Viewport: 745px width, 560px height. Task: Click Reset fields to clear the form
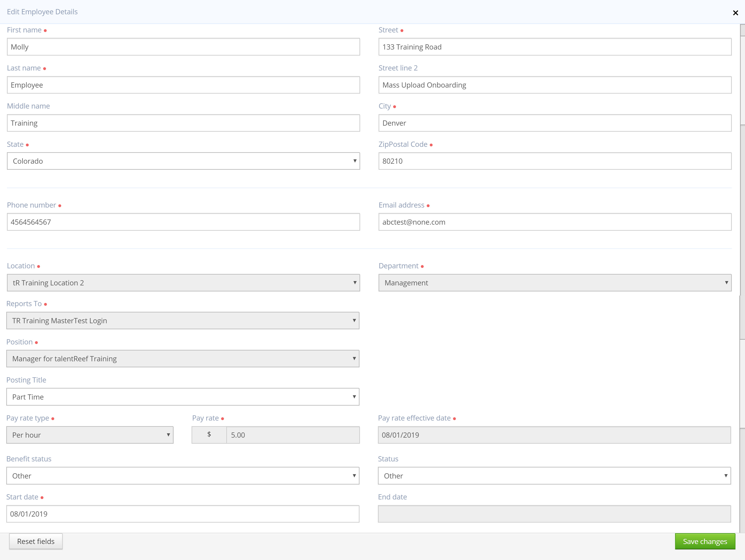36,541
